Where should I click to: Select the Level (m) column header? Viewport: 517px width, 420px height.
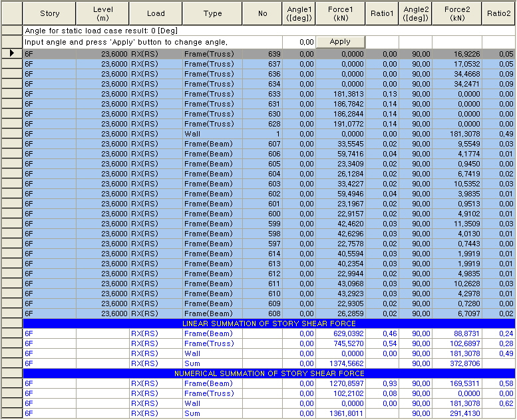pyautogui.click(x=102, y=13)
